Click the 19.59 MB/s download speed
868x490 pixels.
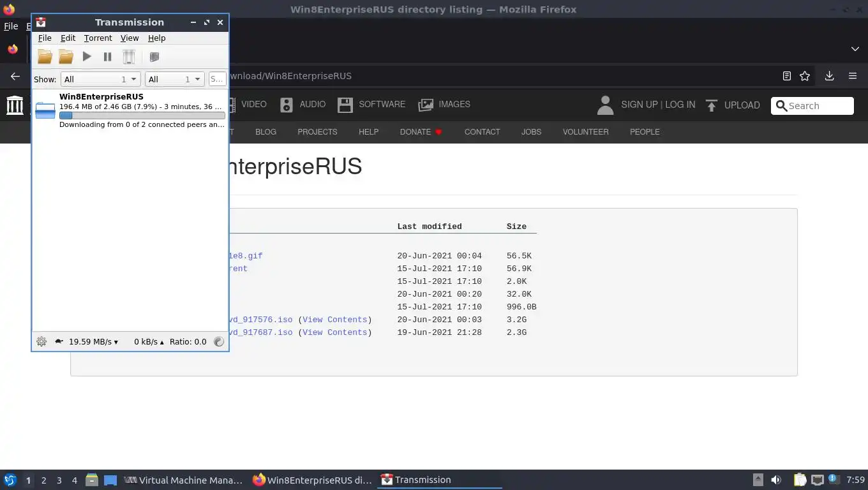pyautogui.click(x=93, y=341)
